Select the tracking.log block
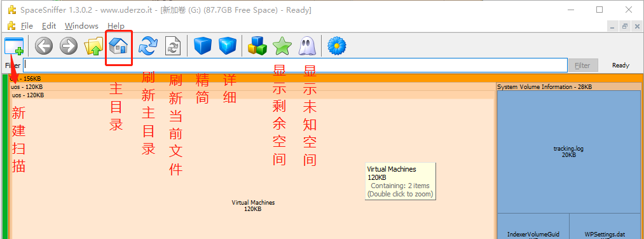644x239 pixels. pos(569,151)
